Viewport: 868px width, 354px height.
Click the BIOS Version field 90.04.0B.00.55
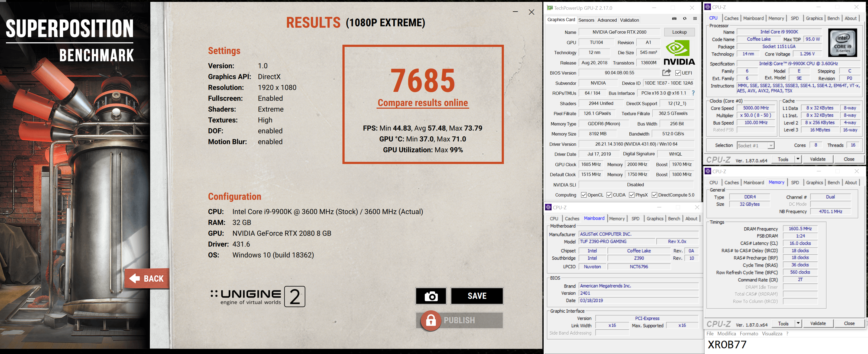[619, 73]
